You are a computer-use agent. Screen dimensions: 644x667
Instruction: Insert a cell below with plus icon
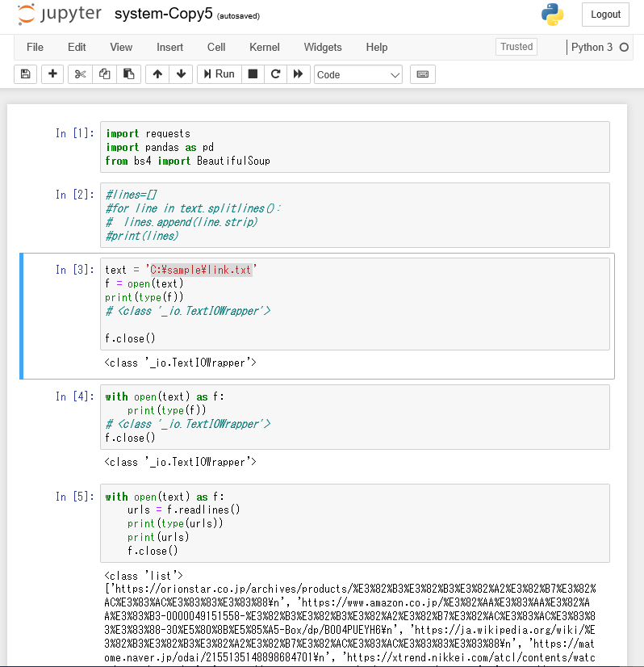pos(52,74)
